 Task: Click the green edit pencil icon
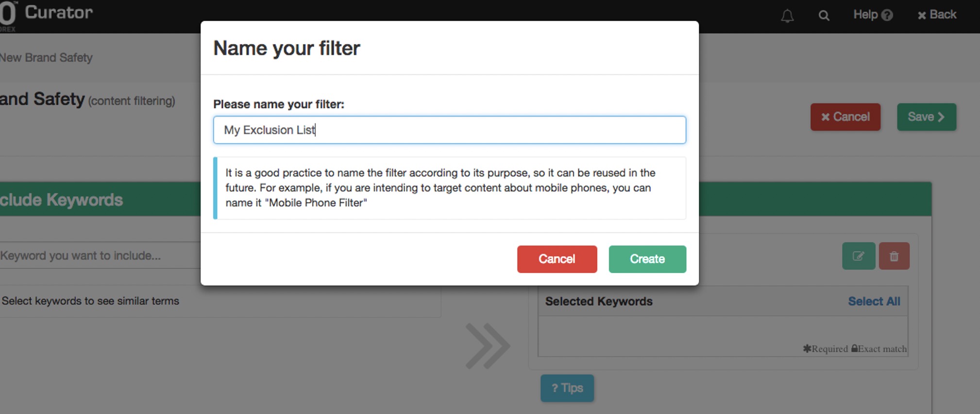pos(858,256)
